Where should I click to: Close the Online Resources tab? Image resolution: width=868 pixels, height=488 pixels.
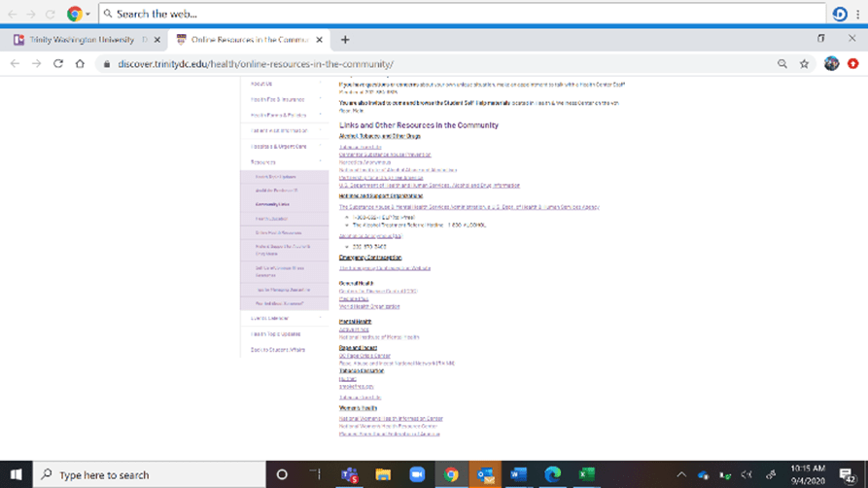320,40
